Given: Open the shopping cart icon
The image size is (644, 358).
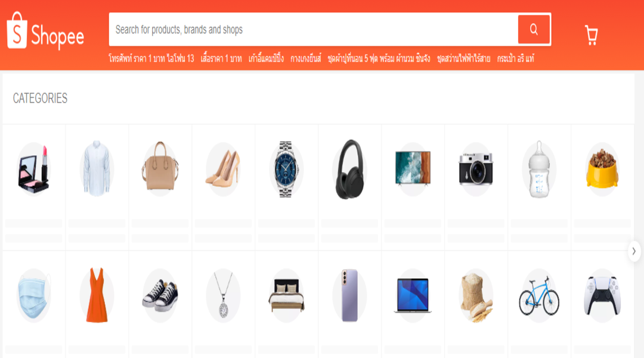Looking at the screenshot, I should [591, 35].
